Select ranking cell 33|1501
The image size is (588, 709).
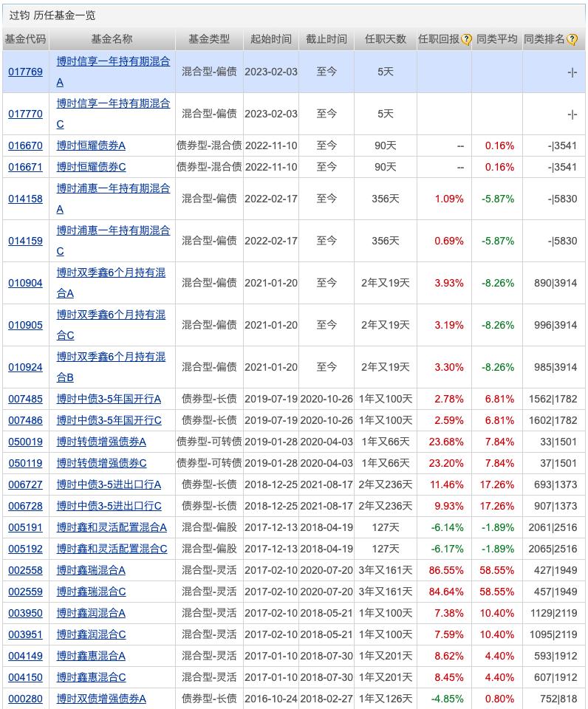(x=558, y=442)
